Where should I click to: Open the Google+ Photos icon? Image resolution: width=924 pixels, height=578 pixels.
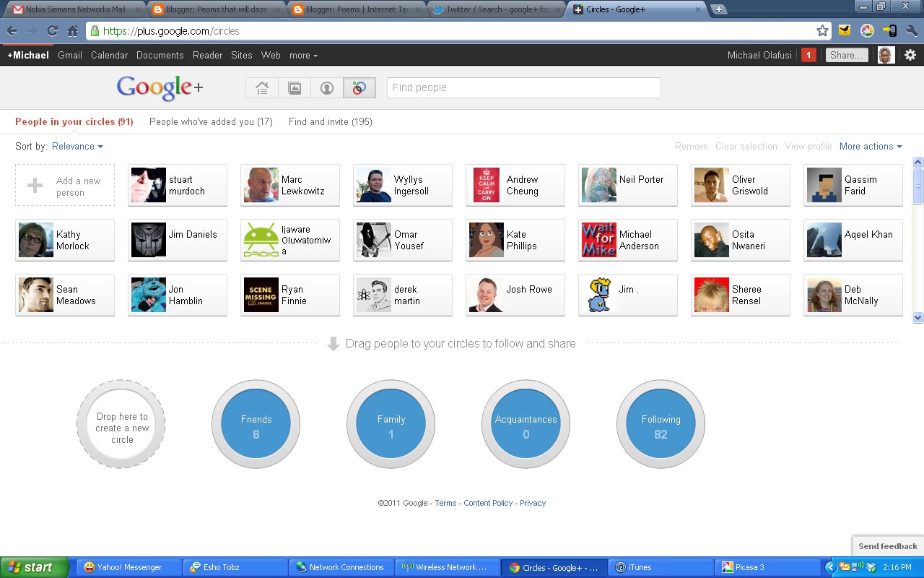tap(295, 88)
